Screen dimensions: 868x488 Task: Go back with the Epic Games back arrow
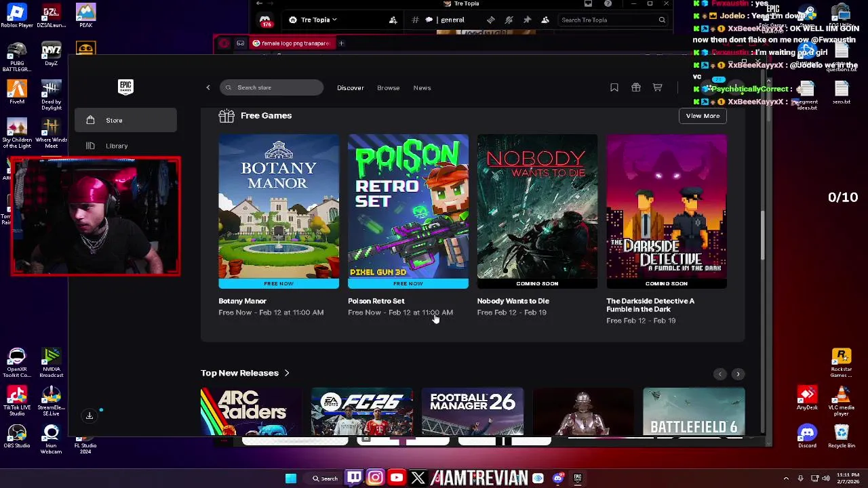(208, 87)
